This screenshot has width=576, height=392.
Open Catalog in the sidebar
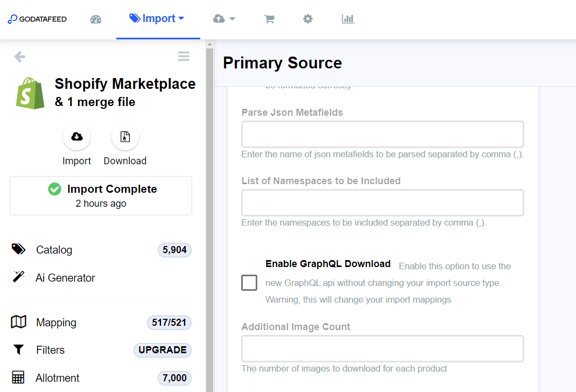54,250
